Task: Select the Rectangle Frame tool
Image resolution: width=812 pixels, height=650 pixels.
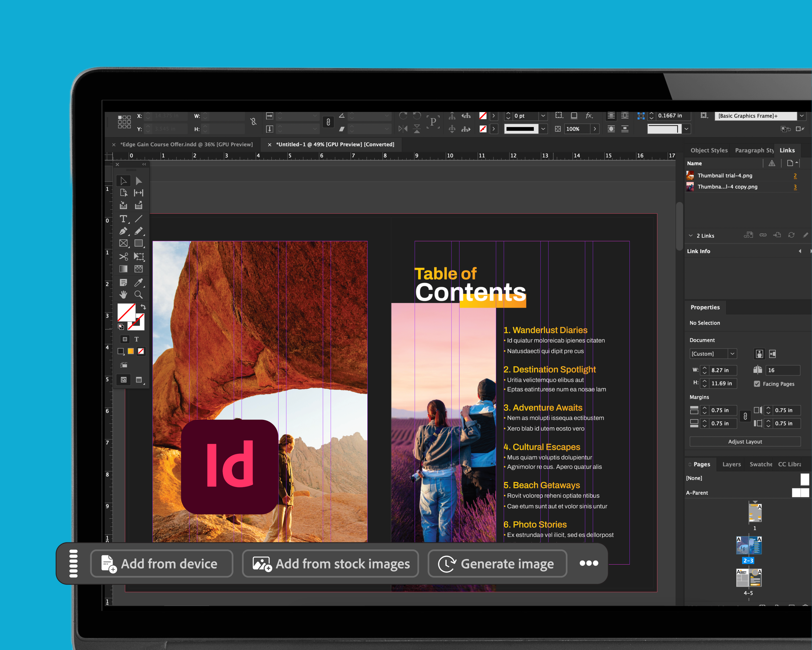Action: click(x=123, y=244)
